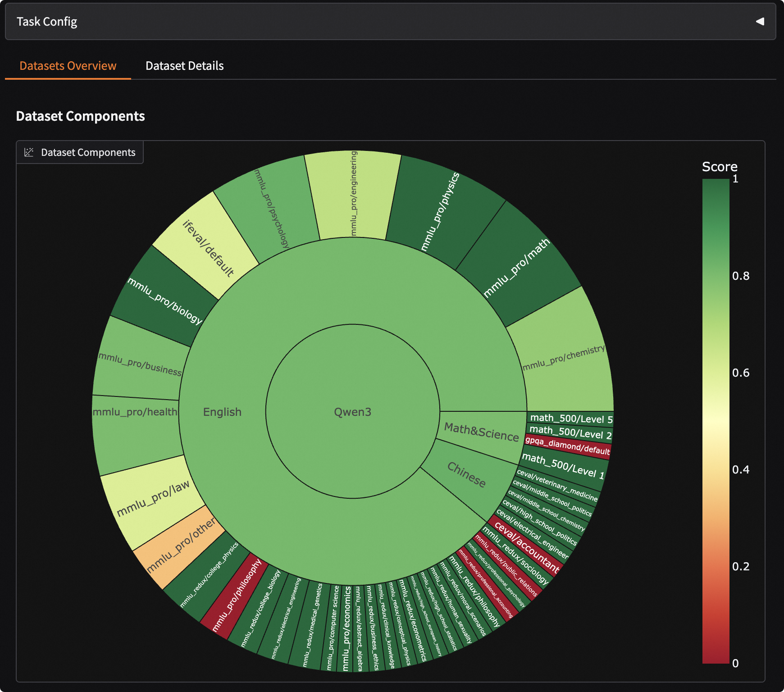
Task: Click the Dataset Components chart icon
Action: [x=29, y=152]
